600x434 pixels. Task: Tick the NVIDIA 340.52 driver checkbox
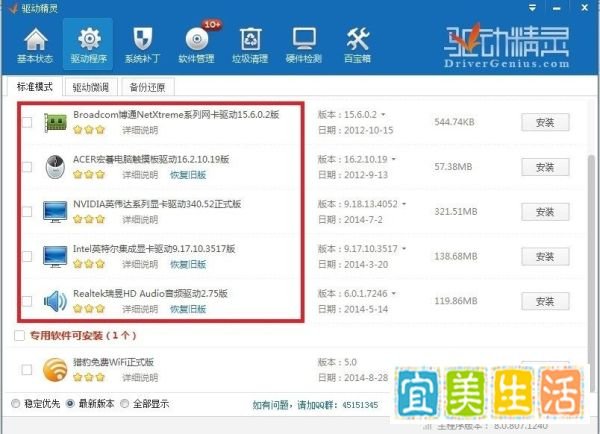point(27,212)
